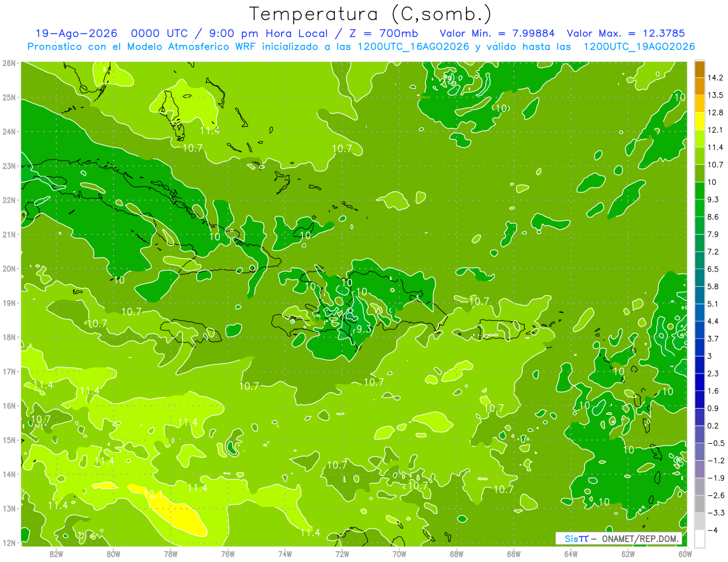Viewport: 728px width, 562px height.
Task: Click the "Valor Min. = 7.99884" readout
Action: click(x=497, y=33)
